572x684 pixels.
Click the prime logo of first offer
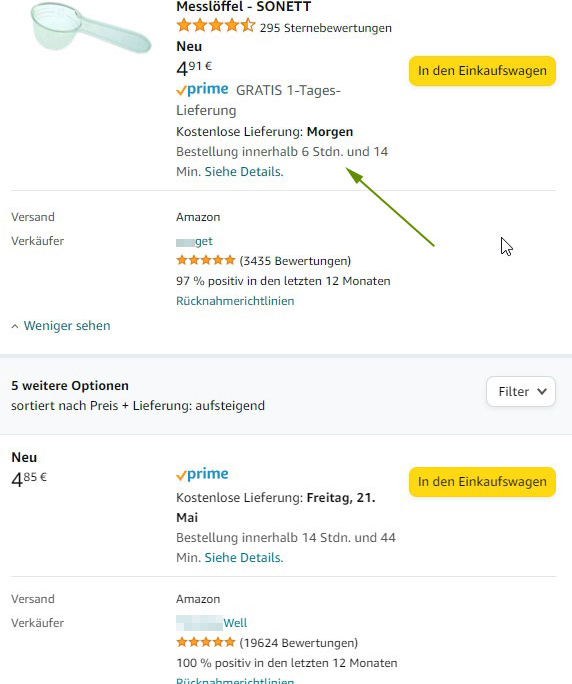pyautogui.click(x=202, y=89)
